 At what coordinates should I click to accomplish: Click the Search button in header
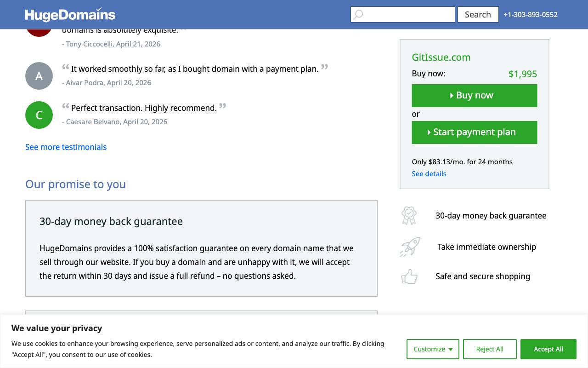click(478, 14)
